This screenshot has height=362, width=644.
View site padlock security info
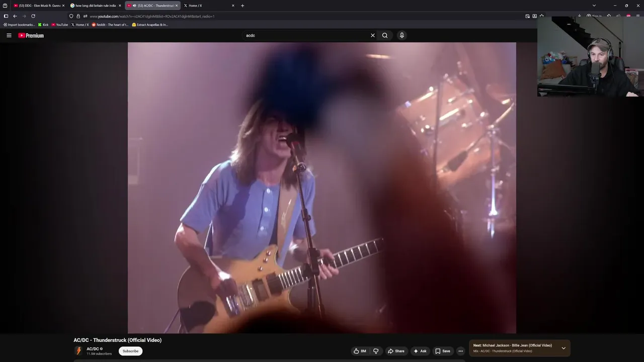coord(78,16)
